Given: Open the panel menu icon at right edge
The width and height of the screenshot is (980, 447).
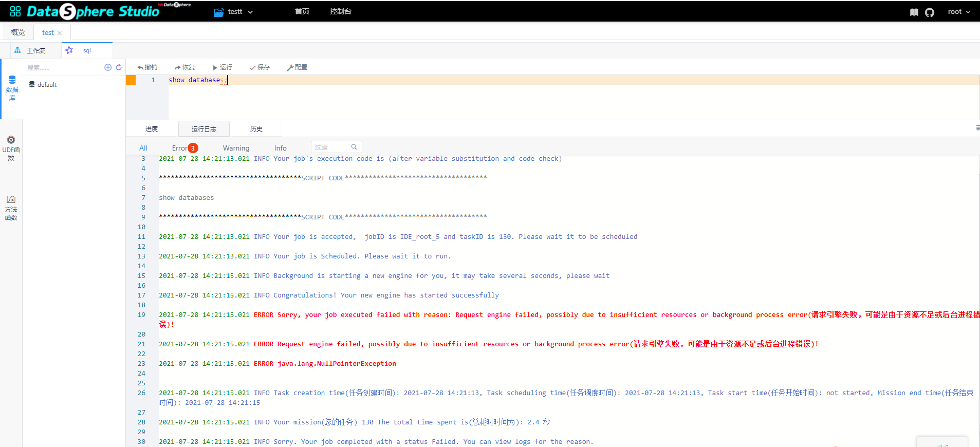Looking at the screenshot, I should click(977, 128).
